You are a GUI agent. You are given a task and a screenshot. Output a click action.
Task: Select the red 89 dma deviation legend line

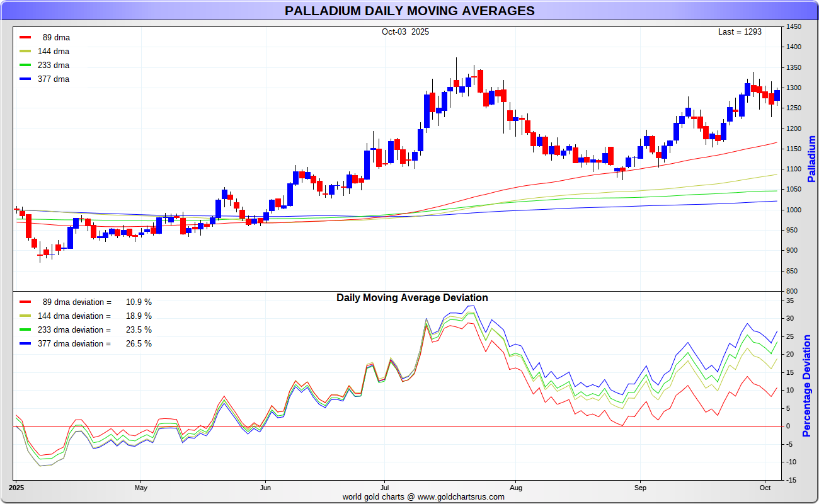click(25, 302)
